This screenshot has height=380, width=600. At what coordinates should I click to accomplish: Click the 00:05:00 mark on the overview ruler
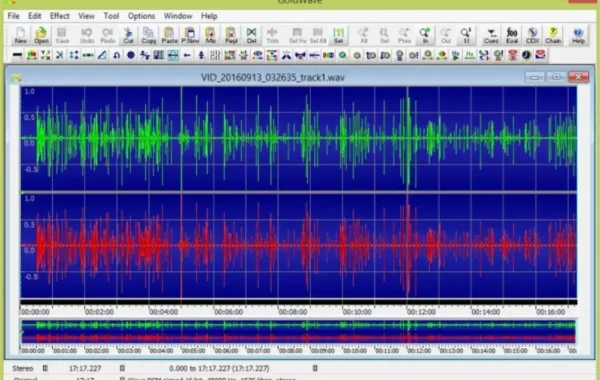tap(194, 351)
